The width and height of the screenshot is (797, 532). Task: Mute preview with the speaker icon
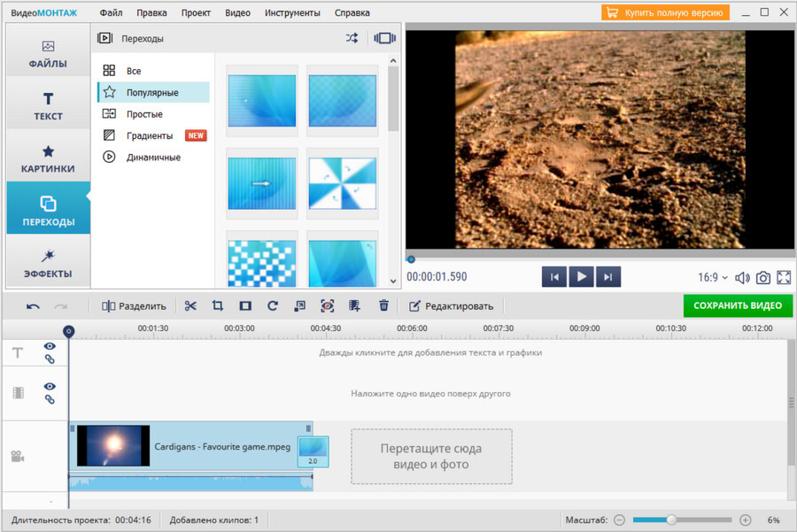coord(742,277)
